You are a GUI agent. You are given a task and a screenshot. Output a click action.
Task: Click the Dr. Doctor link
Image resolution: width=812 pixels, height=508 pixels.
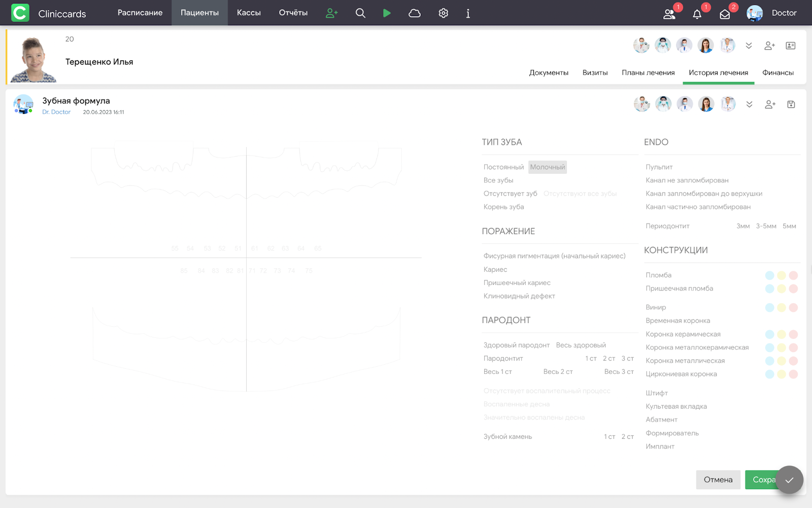[56, 112]
